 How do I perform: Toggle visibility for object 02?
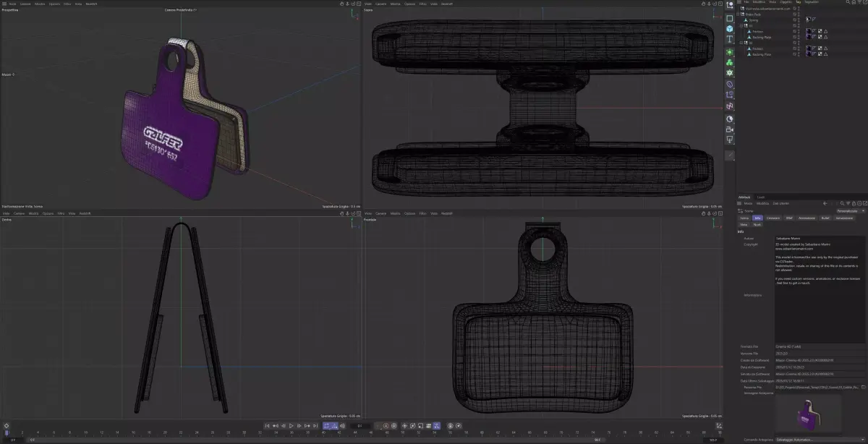tap(799, 43)
